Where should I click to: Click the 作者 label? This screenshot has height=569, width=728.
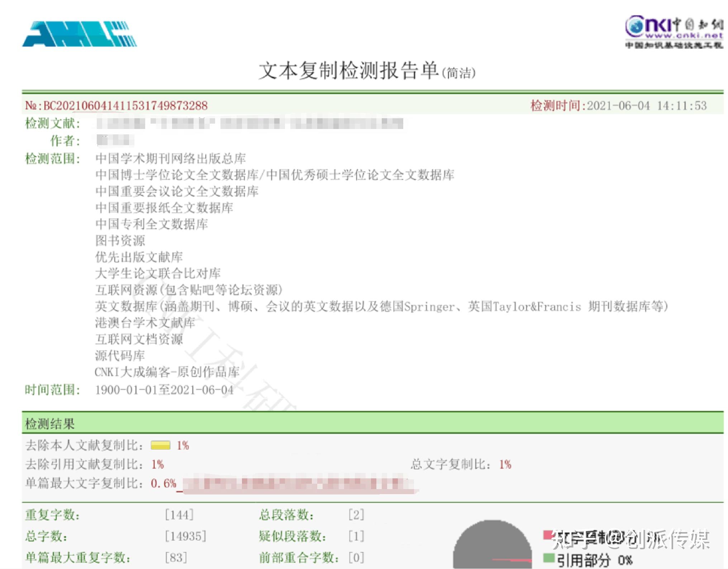[65, 140]
